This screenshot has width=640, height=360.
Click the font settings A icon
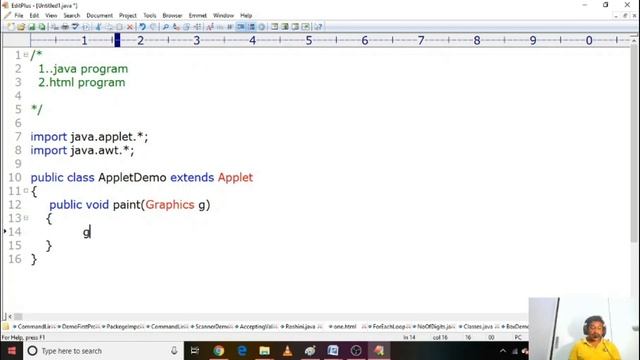(x=210, y=27)
